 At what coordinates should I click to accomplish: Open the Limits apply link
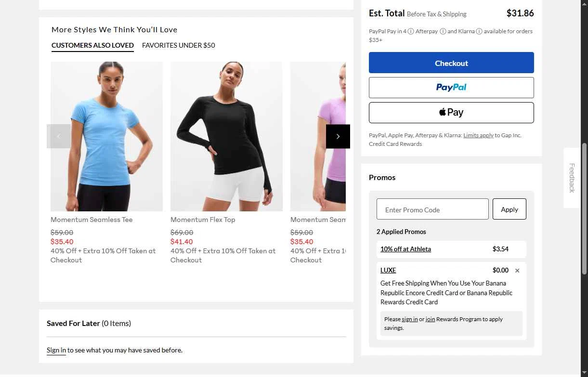[x=478, y=135]
